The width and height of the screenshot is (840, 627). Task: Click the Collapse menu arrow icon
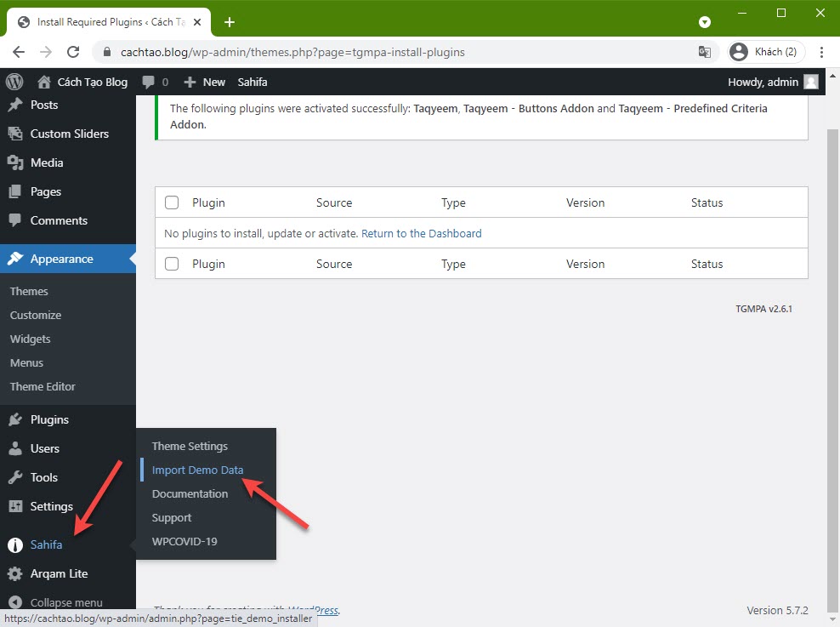tap(15, 602)
